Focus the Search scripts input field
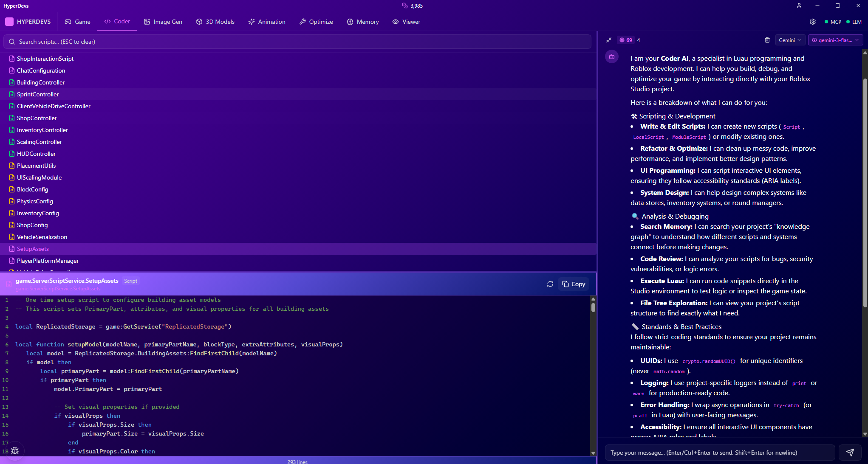Viewport: 868px width, 464px height. coord(297,42)
